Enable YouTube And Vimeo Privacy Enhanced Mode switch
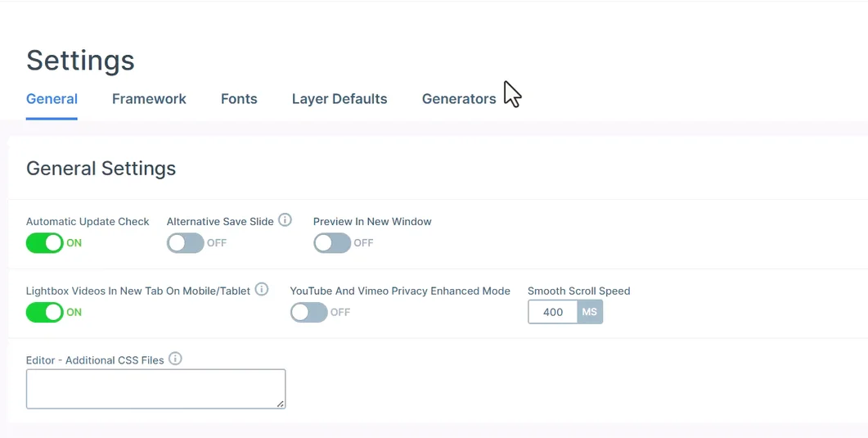 point(309,312)
